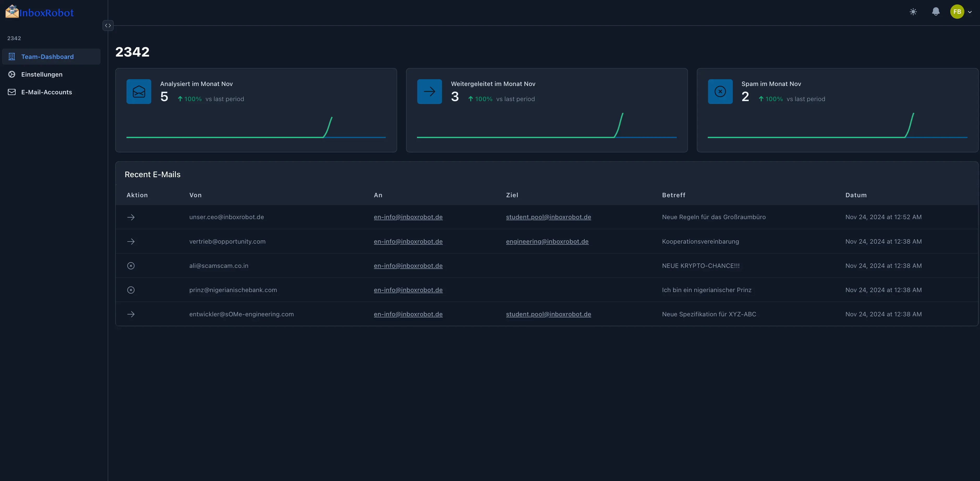
Task: Click the An column header
Action: (378, 195)
